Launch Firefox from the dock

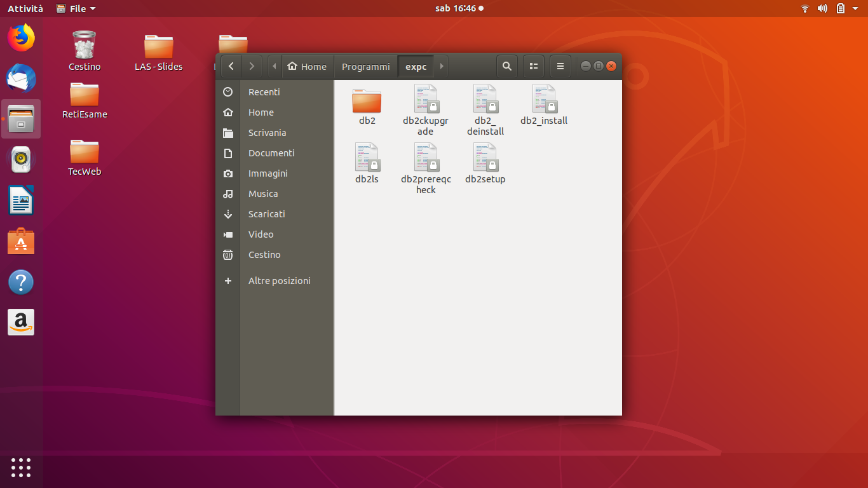(21, 37)
